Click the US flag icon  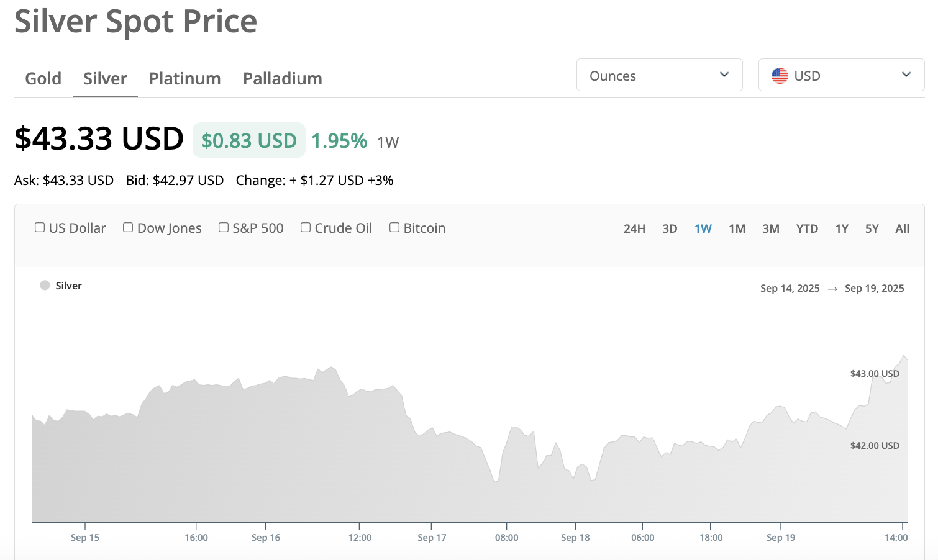780,76
